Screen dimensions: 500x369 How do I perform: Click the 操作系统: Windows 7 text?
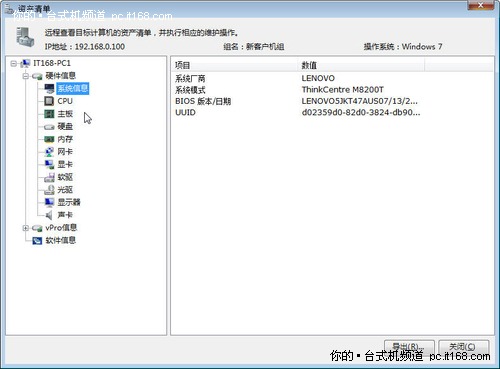pos(403,47)
